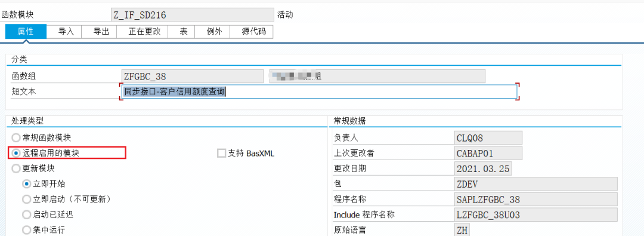Screen dimensions: 644x236
Task: Enable the 支持 BasXML checkbox
Action: pos(221,153)
